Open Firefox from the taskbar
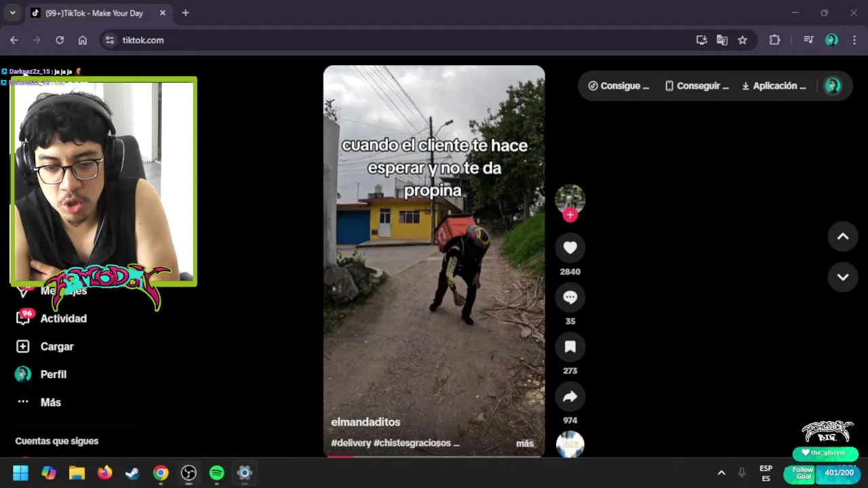Screen dimensions: 868x488 [x=104, y=472]
